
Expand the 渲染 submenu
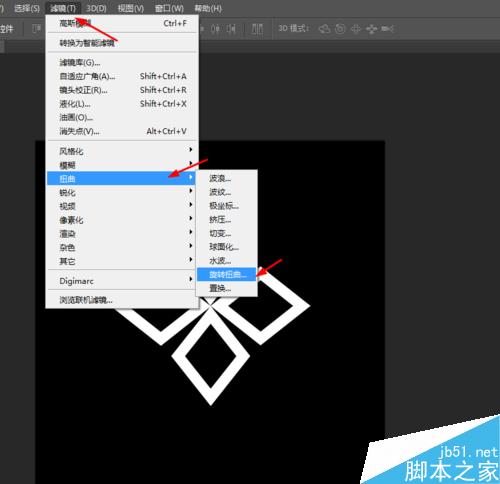(122, 234)
